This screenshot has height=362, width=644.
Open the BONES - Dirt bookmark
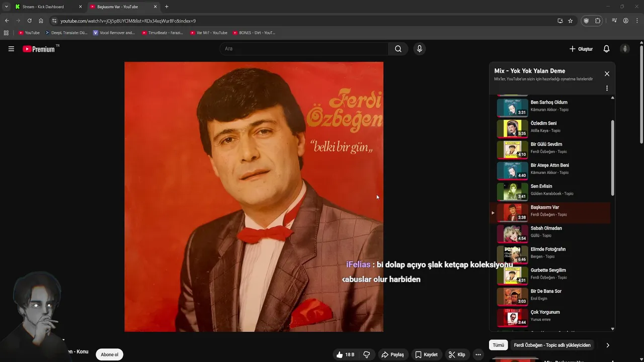point(254,33)
